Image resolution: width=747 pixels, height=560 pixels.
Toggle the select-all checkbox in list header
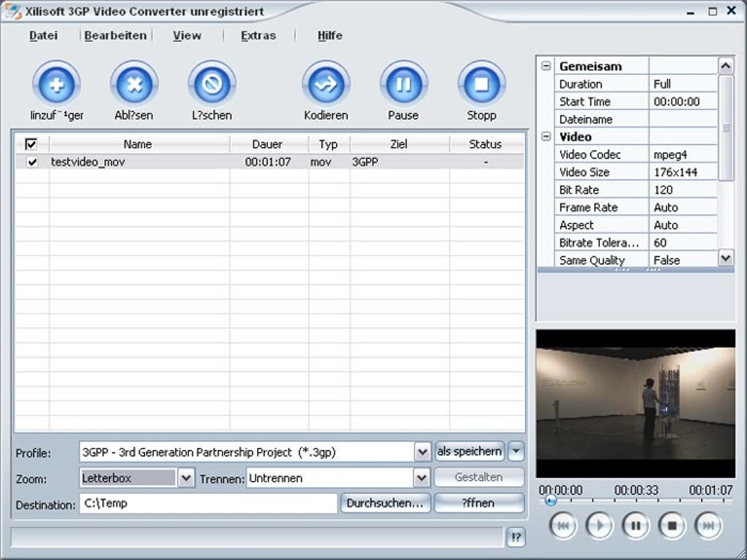point(31,144)
